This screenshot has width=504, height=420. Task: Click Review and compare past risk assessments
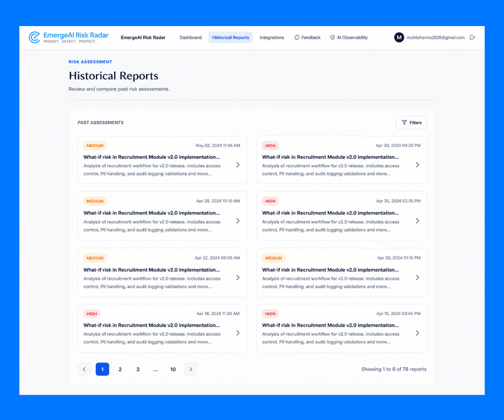click(x=119, y=89)
